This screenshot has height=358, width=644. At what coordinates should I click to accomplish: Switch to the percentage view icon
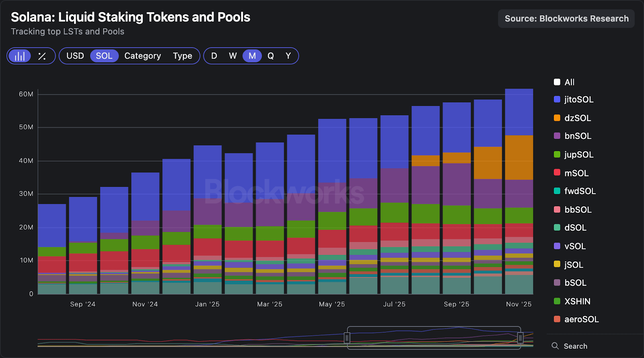point(42,56)
